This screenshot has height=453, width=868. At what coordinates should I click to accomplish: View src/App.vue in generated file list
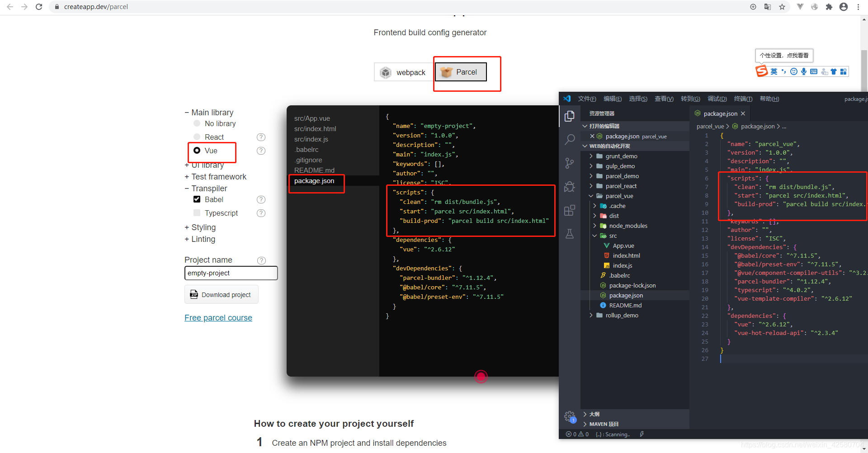[312, 118]
